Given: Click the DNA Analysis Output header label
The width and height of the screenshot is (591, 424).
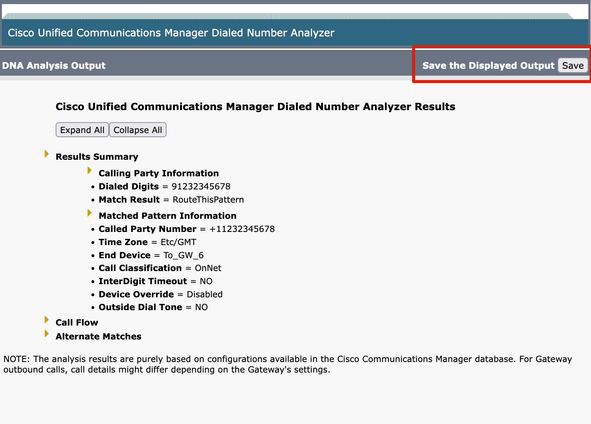Looking at the screenshot, I should (x=54, y=66).
